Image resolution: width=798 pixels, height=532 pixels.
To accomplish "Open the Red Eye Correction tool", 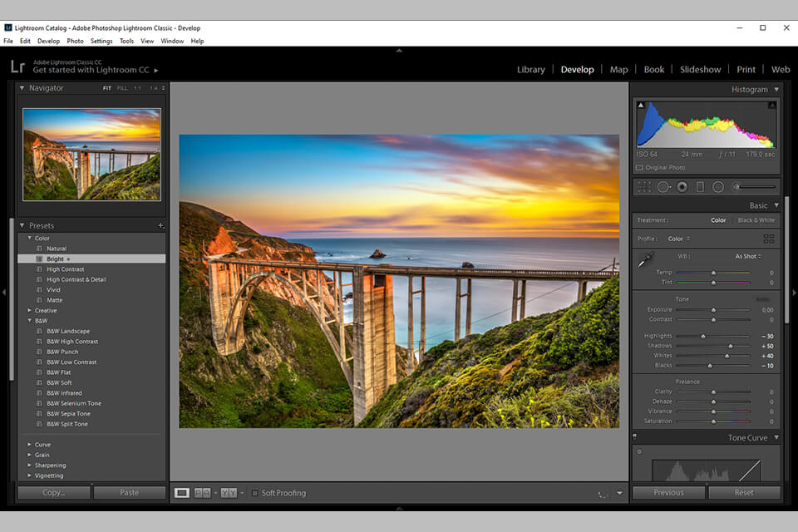I will [x=682, y=186].
